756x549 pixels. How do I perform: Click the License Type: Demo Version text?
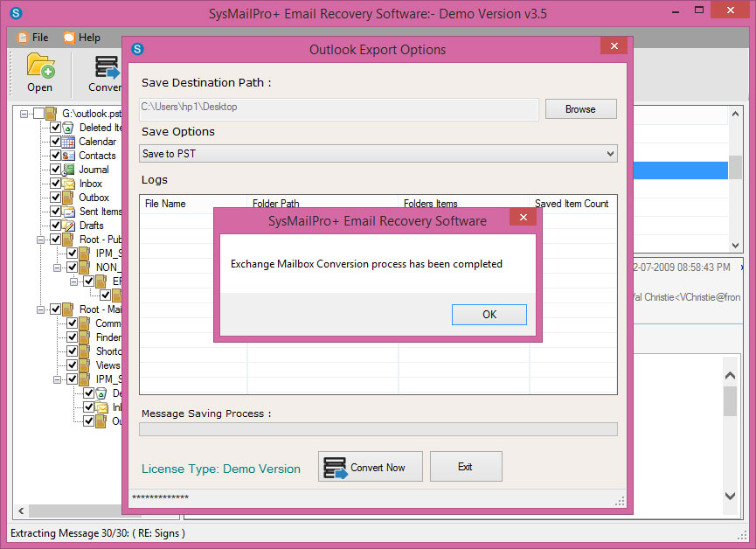(221, 469)
